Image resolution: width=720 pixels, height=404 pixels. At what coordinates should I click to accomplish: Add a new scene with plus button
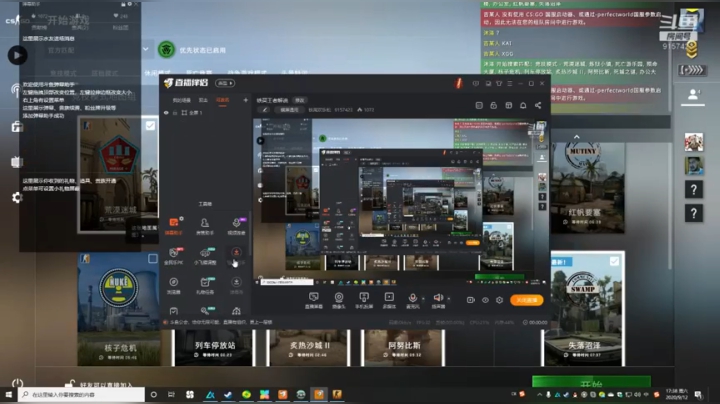246,100
